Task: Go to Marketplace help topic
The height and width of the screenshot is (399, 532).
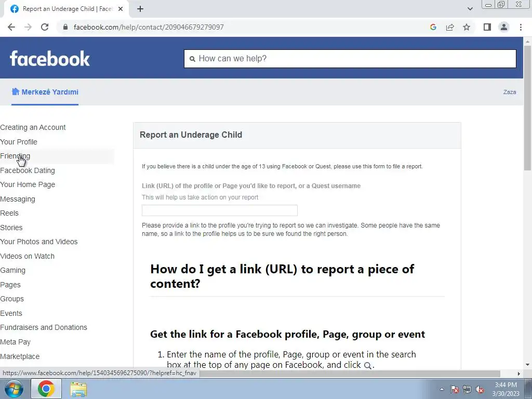Action: point(20,356)
